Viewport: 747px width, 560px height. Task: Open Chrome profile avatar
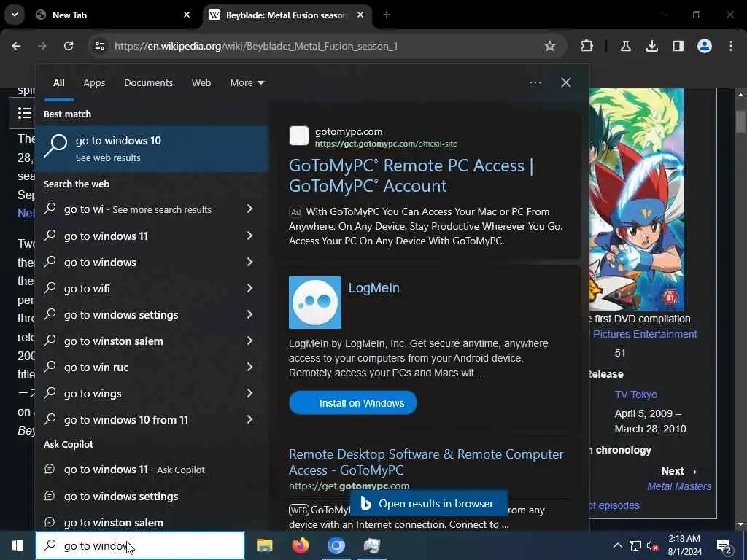pos(704,46)
